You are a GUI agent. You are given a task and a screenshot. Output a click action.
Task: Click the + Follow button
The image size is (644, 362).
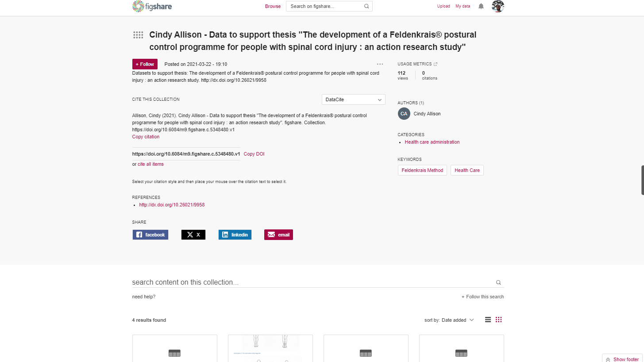(145, 64)
